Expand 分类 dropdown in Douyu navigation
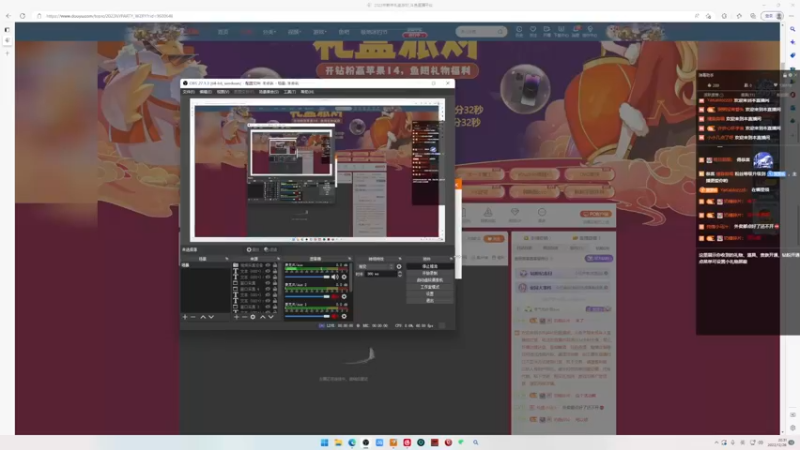The height and width of the screenshot is (450, 800). point(269,32)
